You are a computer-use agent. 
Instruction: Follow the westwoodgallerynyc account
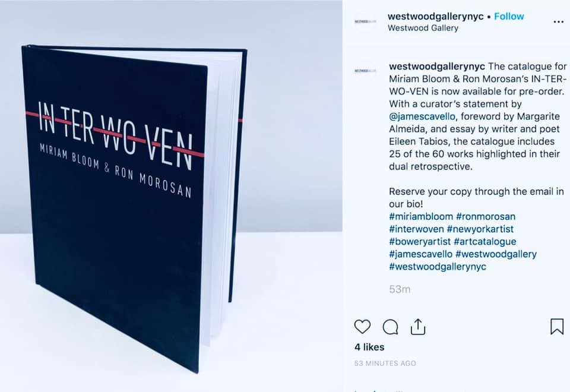[x=509, y=17]
